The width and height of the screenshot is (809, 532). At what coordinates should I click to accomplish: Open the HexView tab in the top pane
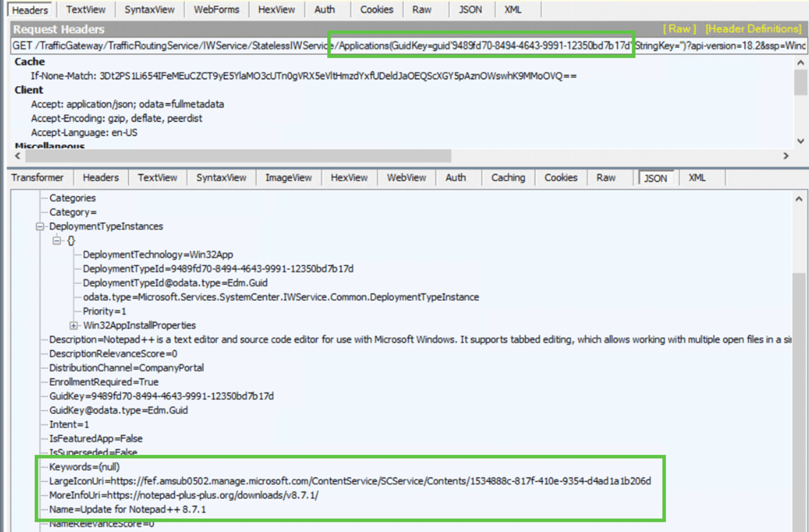[x=276, y=9]
